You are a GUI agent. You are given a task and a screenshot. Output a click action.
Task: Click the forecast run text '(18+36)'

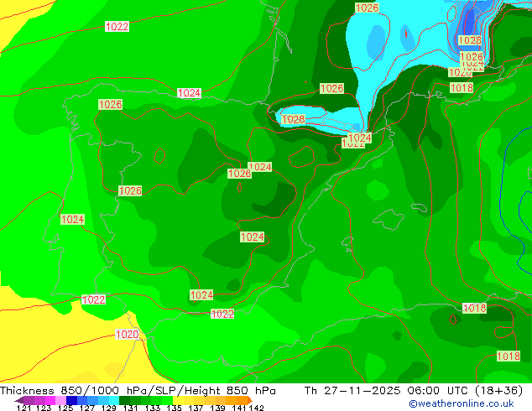click(x=498, y=391)
